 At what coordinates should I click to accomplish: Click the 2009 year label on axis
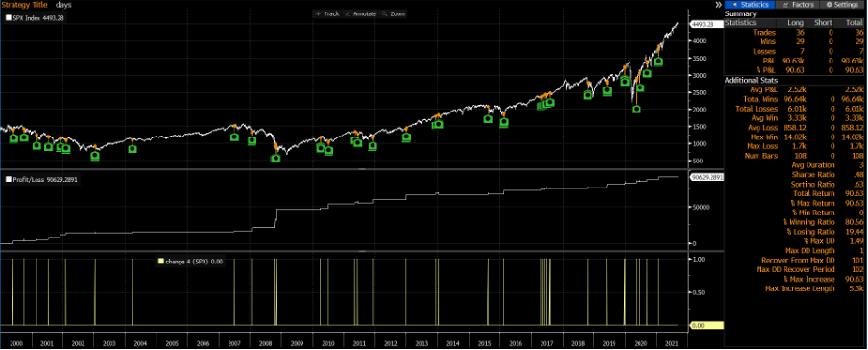(x=297, y=344)
